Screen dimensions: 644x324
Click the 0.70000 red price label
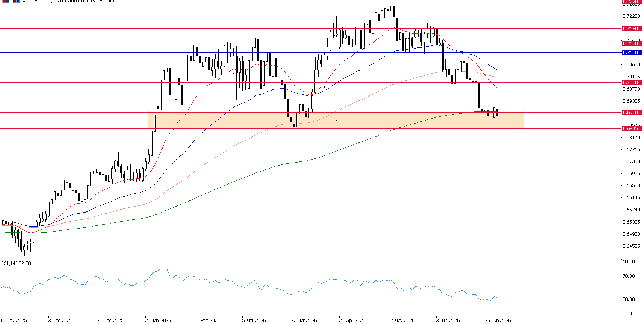point(631,82)
